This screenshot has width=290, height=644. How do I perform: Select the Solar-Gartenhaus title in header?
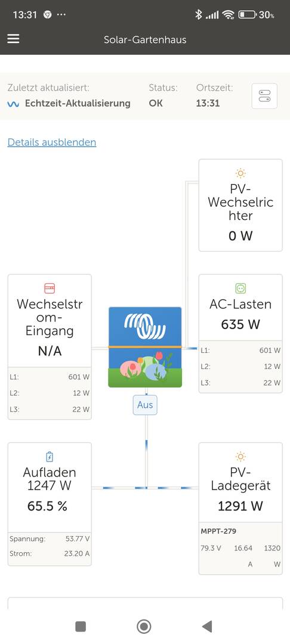pos(145,40)
